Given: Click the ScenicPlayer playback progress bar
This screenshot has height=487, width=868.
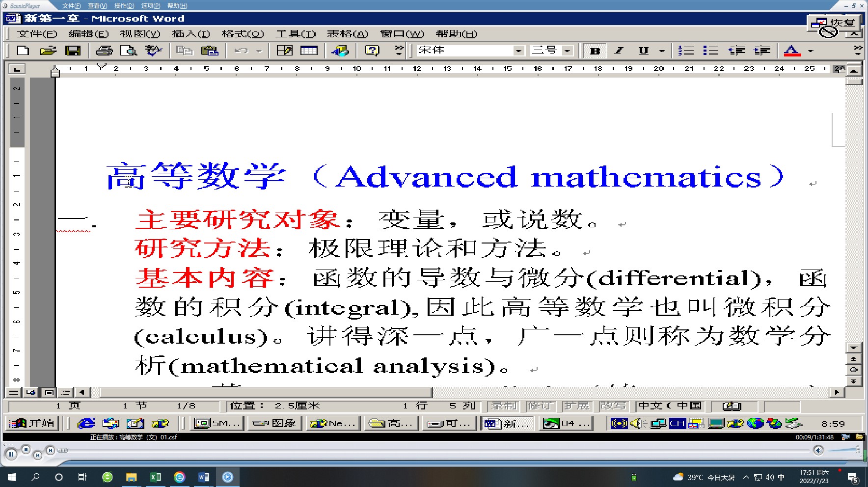Looking at the screenshot, I should (434, 450).
